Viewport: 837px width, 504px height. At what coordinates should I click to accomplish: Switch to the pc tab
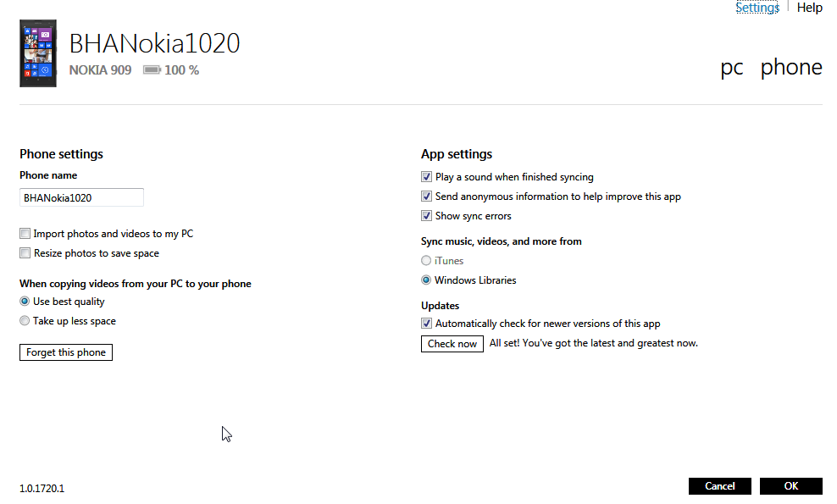[x=731, y=68]
